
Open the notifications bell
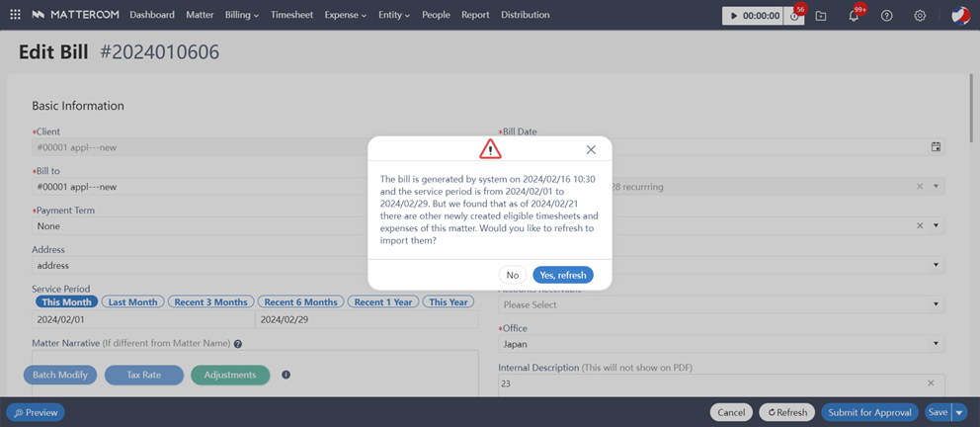click(x=854, y=16)
